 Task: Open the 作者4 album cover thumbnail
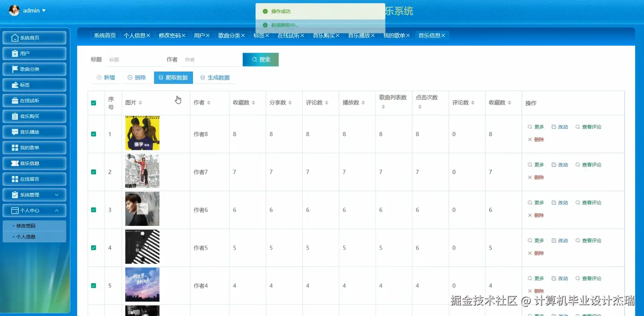tap(142, 285)
